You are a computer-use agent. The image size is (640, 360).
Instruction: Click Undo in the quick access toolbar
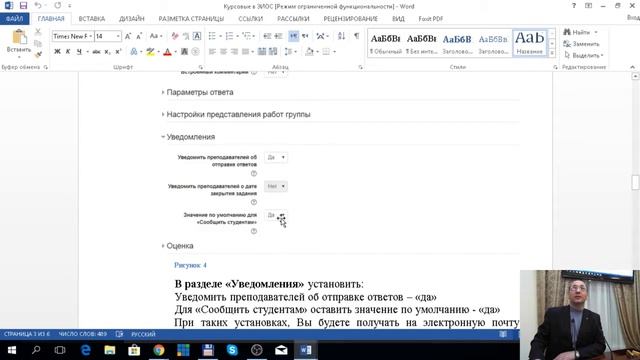[x=38, y=6]
